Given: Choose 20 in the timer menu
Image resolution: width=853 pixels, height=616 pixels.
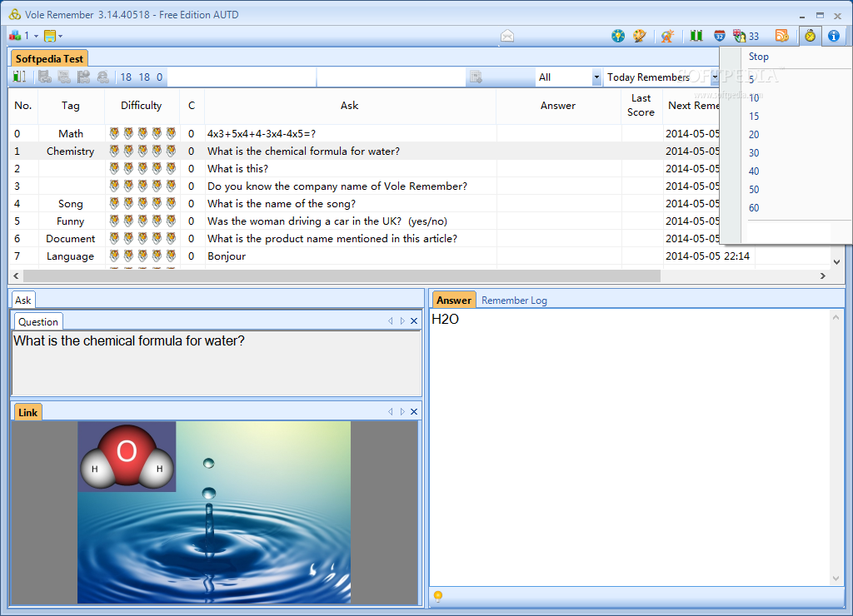Looking at the screenshot, I should [x=753, y=135].
